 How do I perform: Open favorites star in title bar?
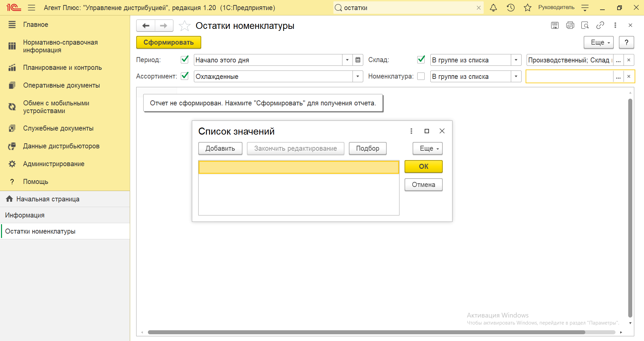coord(528,8)
